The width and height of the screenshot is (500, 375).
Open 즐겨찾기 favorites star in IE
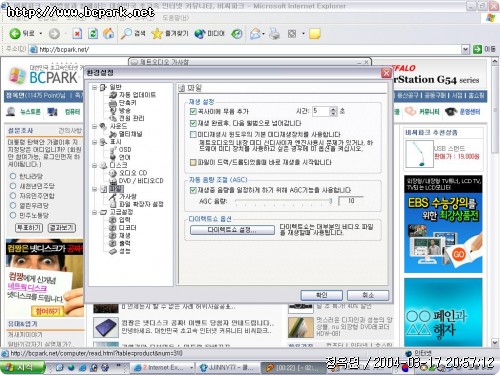[x=170, y=33]
